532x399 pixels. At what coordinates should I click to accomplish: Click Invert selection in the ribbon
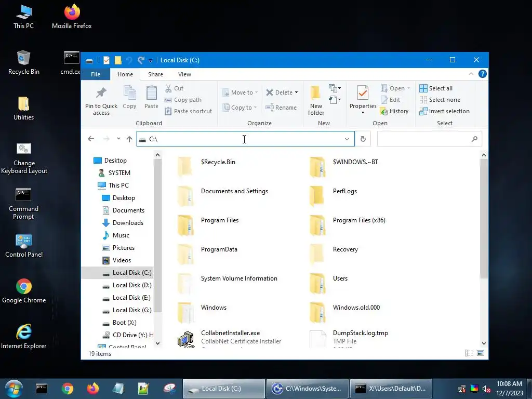pos(445,111)
